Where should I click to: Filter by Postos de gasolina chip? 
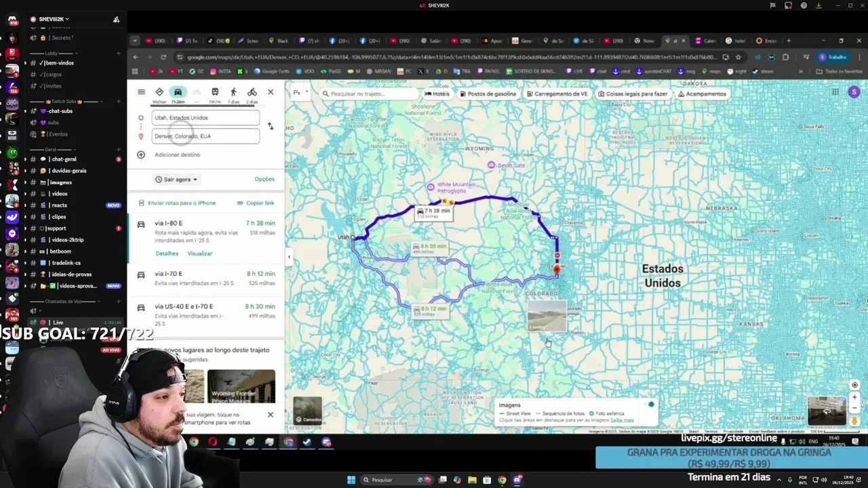pyautogui.click(x=488, y=94)
